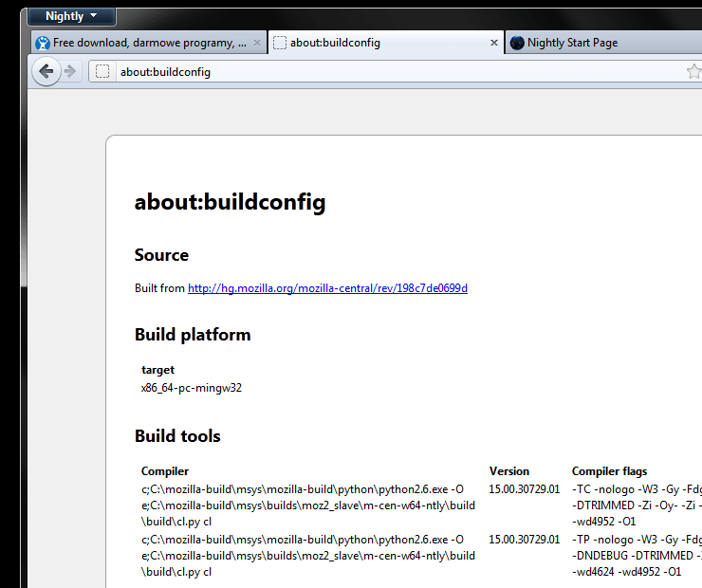Open the Nightly application menu

coord(71,16)
